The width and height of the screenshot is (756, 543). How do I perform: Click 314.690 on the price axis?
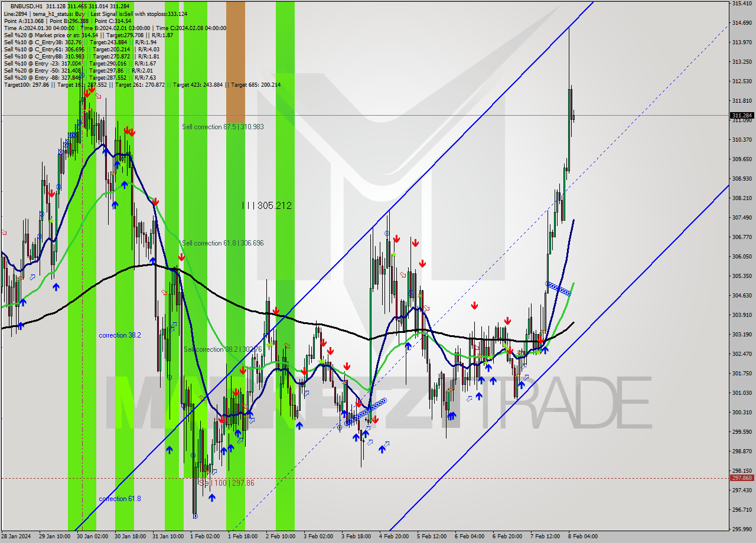pyautogui.click(x=742, y=23)
